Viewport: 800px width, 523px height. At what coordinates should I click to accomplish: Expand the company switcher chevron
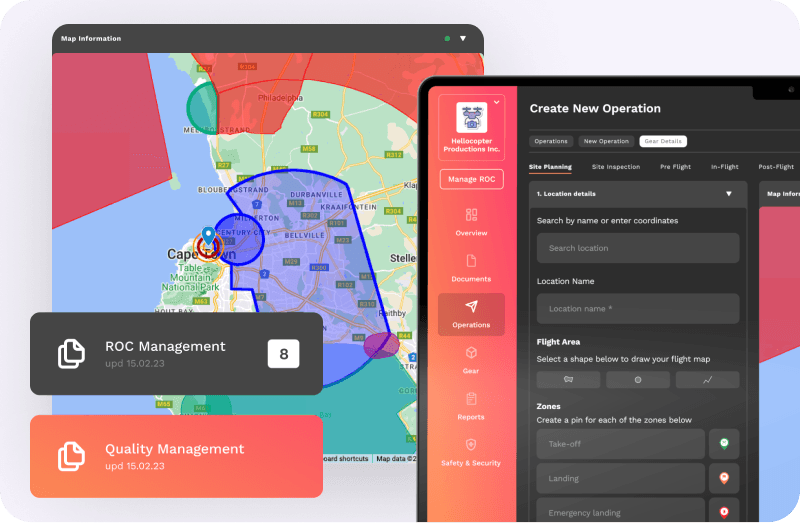click(496, 102)
